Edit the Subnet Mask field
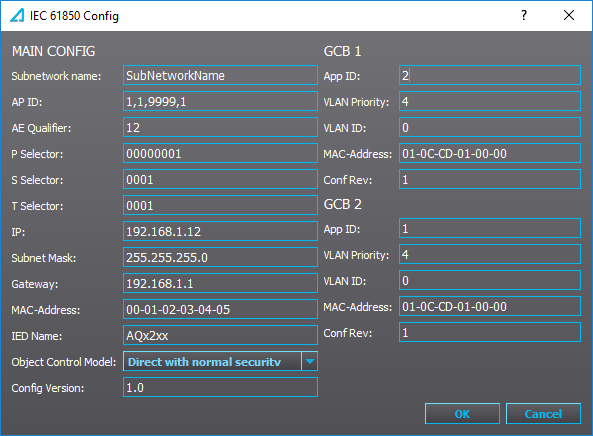The image size is (593, 436). coord(220,258)
